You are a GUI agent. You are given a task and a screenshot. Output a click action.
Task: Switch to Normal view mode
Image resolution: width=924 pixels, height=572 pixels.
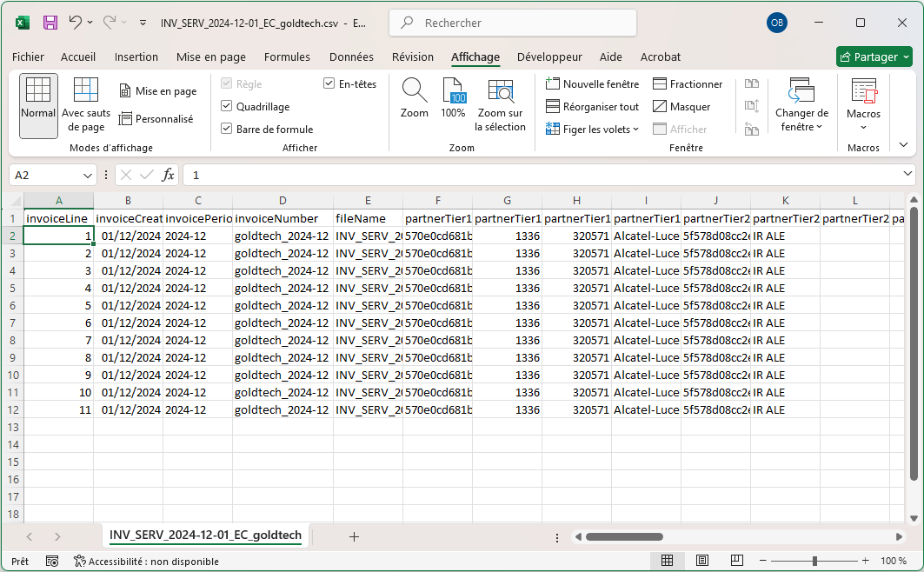[38, 105]
